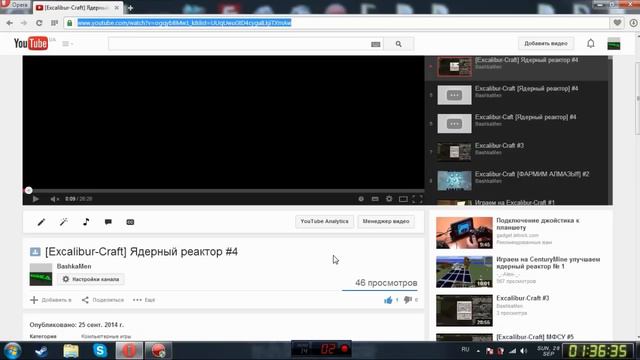Open the notifications bell
This screenshot has height=360, width=640.
tap(591, 43)
